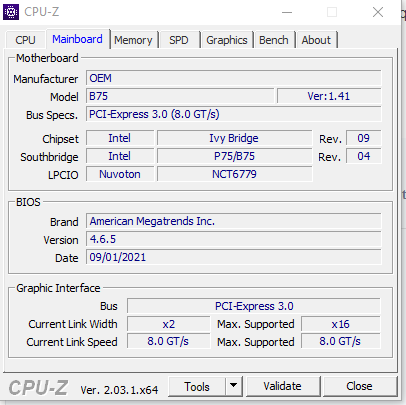Click the CPU-Z app icon in title bar

click(11, 12)
